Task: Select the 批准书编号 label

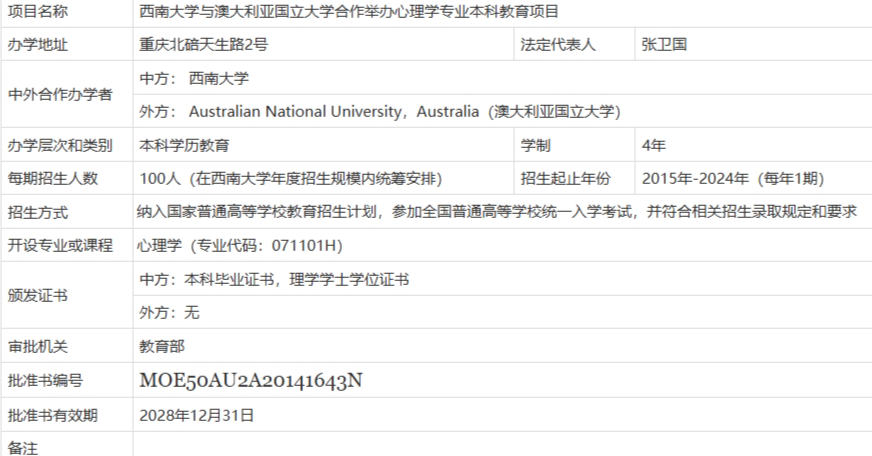Action: pos(45,380)
